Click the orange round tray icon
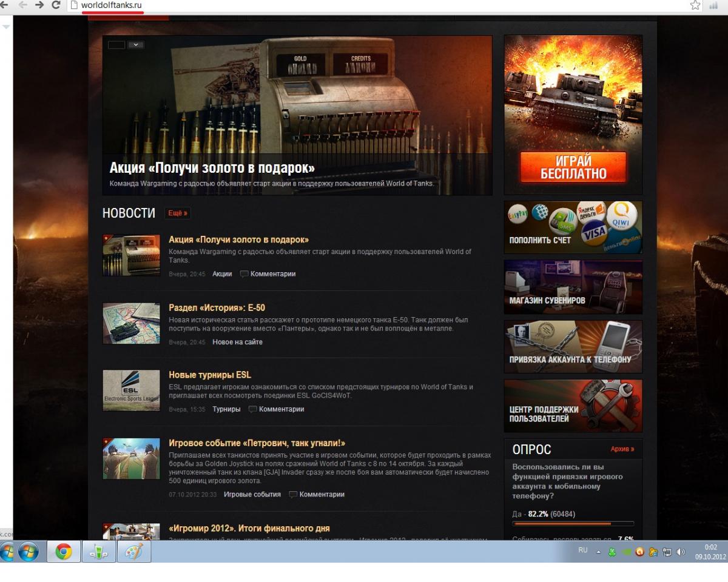 pos(639,552)
